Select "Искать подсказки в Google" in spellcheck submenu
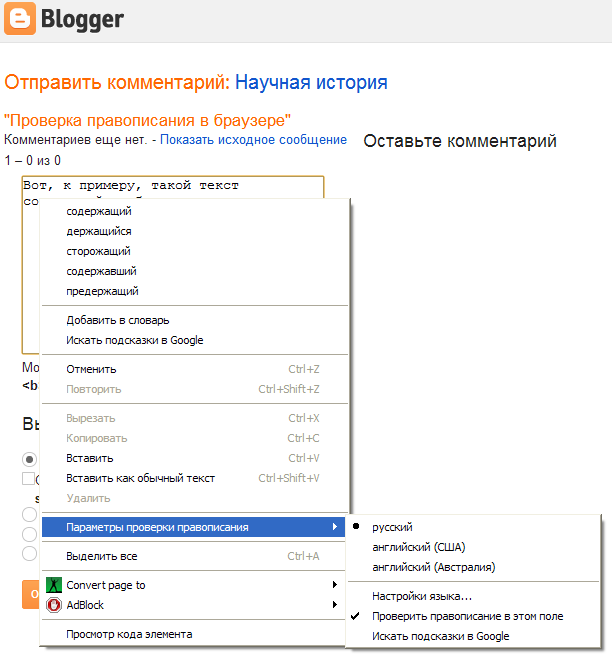 (473, 636)
